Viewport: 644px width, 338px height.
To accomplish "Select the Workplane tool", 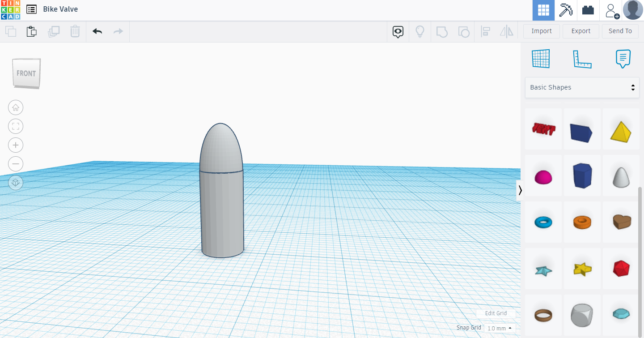I will pyautogui.click(x=540, y=59).
